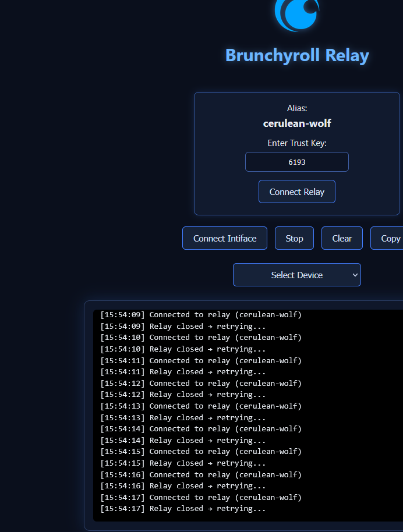
Task: Click the Brunchyroll Relay heading
Action: pyautogui.click(x=297, y=55)
